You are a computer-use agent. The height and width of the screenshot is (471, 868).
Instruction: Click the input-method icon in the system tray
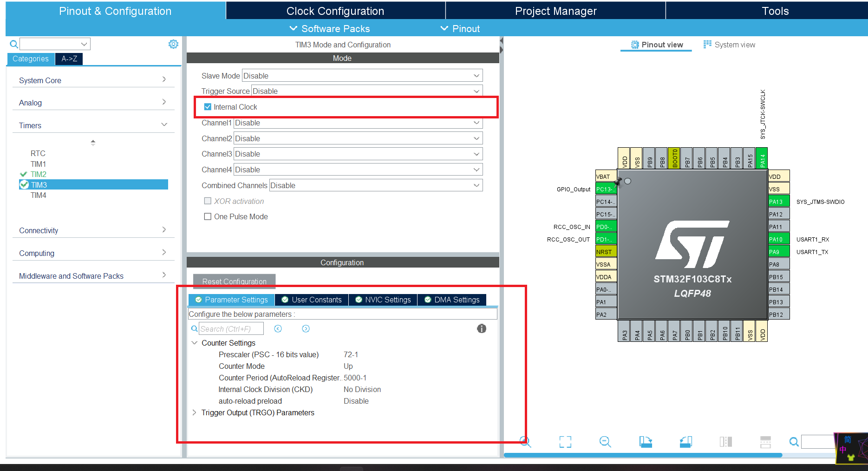pos(851,448)
